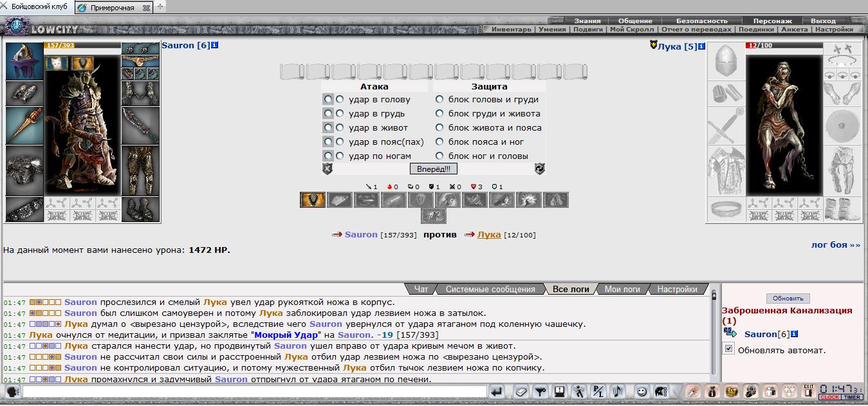Viewport: 868px width, 406px height.
Task: Click the EXIT door icon
Action: pyautogui.click(x=809, y=391)
